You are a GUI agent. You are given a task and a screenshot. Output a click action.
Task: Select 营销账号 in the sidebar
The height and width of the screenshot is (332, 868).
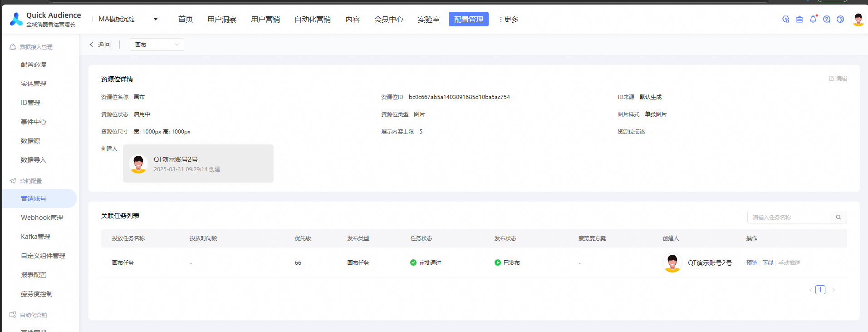(x=40, y=198)
